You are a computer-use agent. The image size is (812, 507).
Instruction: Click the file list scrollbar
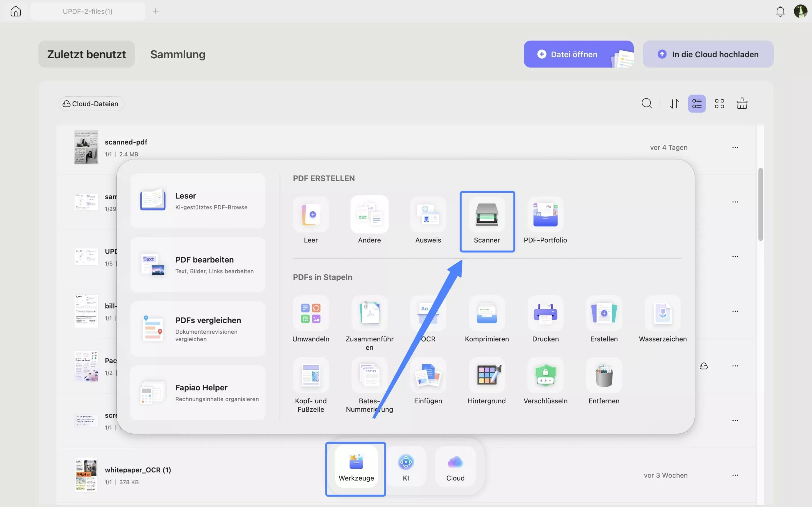pos(760,205)
